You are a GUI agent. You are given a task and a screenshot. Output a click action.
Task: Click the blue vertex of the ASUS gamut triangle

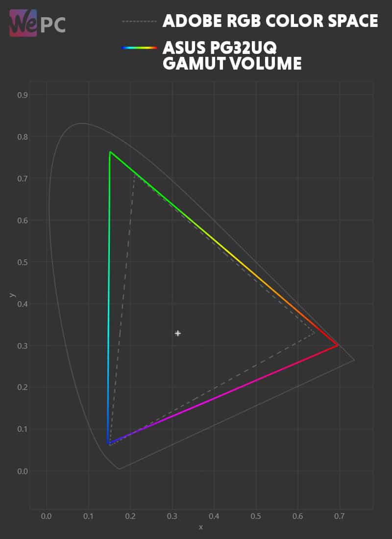tap(109, 443)
